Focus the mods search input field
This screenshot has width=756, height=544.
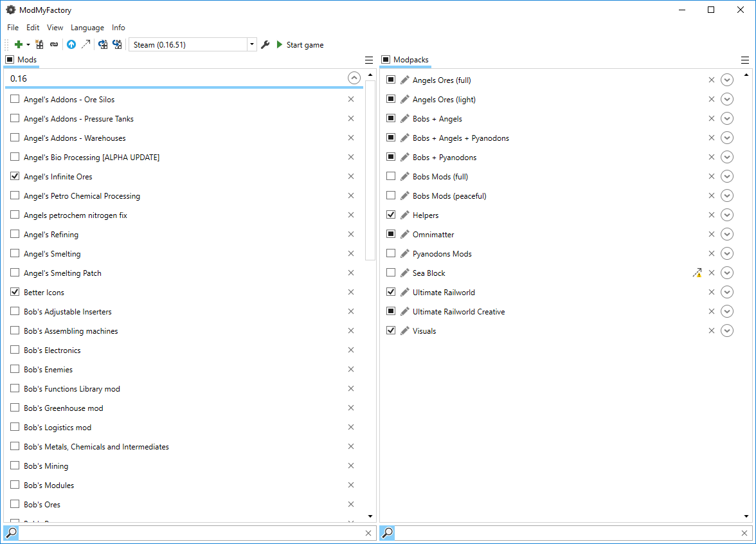[191, 533]
